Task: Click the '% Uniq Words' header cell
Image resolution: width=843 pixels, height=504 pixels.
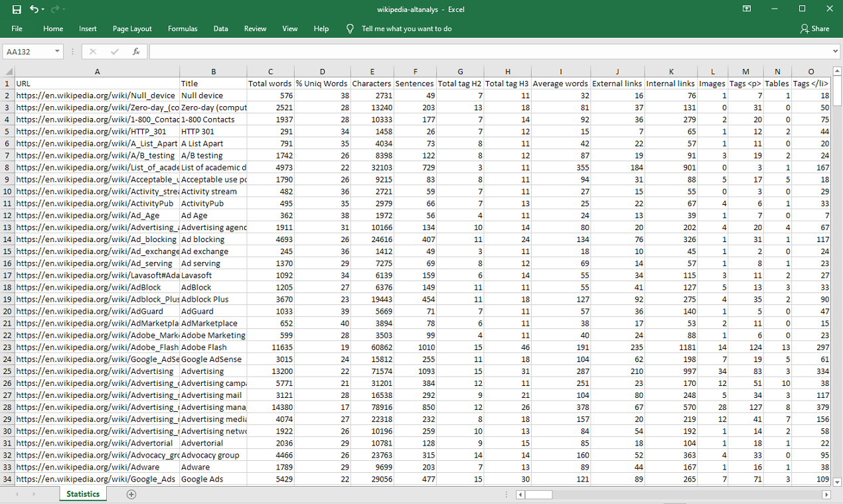Action: click(322, 84)
